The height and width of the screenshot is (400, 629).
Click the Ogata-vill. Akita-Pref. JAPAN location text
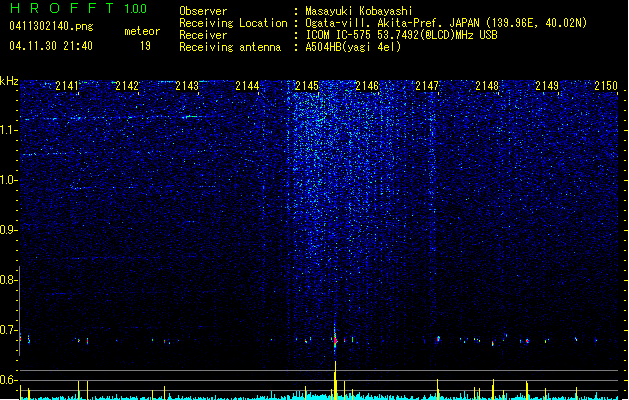coord(446,23)
